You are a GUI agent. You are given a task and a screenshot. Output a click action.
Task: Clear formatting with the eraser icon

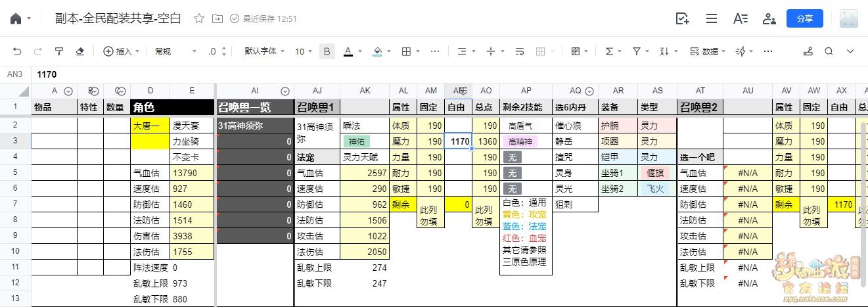(x=80, y=51)
